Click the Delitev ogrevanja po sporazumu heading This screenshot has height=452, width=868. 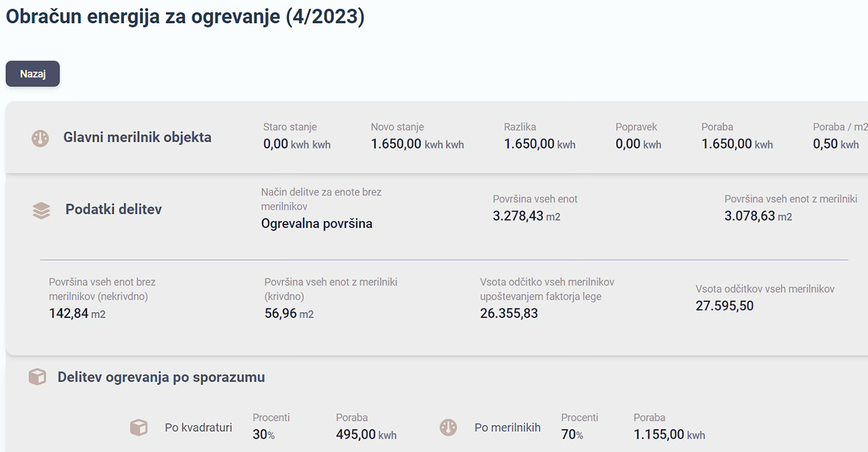(x=161, y=377)
